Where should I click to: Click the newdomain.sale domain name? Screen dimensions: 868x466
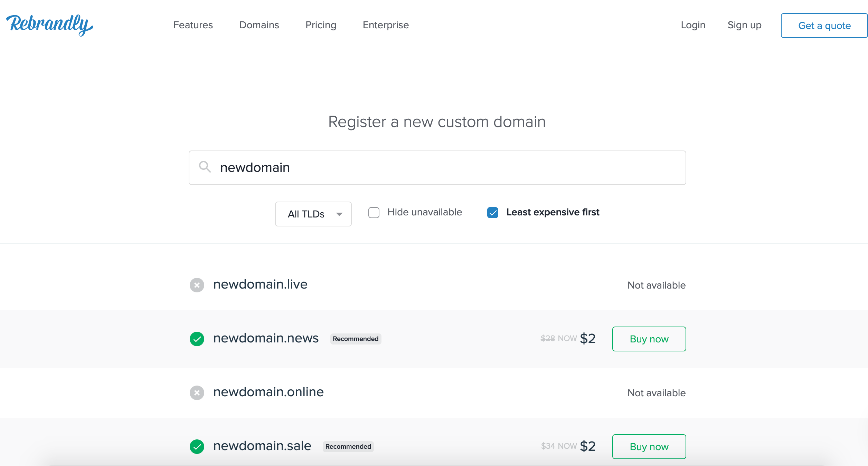(263, 446)
